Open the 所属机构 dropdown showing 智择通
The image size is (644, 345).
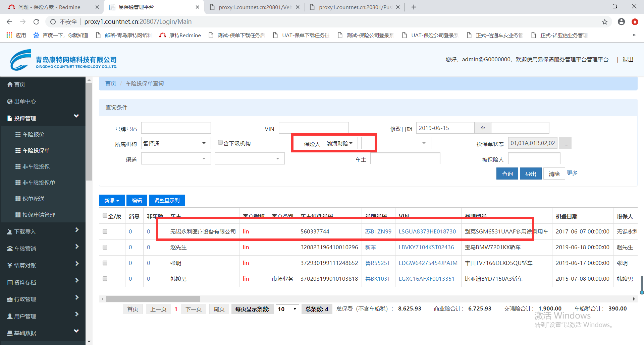point(176,143)
